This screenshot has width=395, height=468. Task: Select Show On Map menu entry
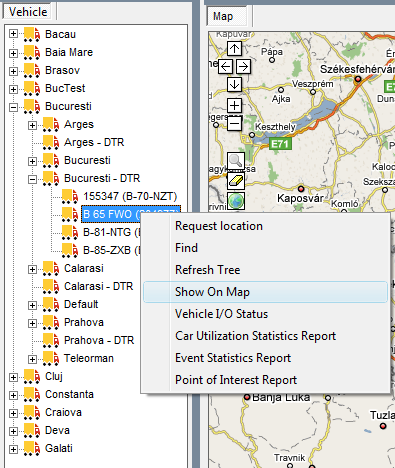point(265,292)
